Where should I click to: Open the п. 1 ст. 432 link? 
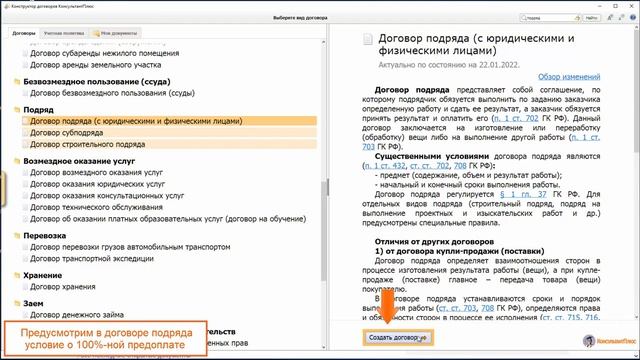tap(385, 166)
